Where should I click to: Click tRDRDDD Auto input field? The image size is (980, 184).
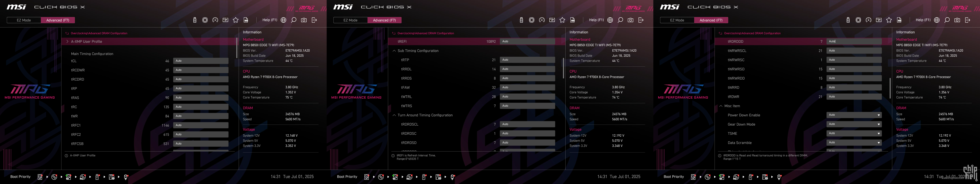(x=854, y=42)
